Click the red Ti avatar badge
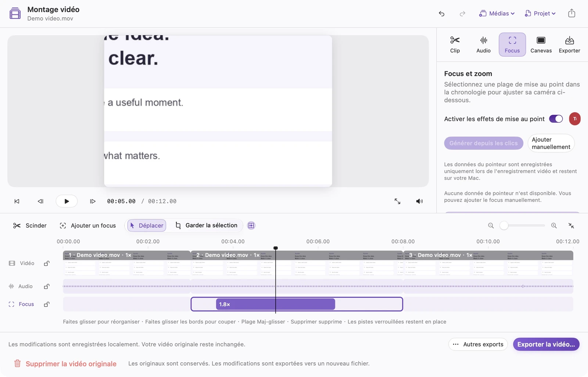Viewport: 588px width, 377px height. point(575,119)
